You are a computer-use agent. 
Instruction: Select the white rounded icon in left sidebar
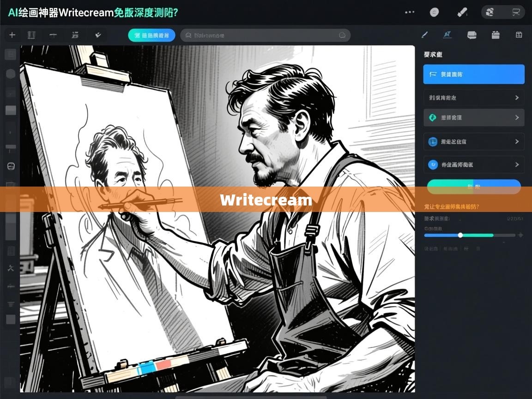[11, 166]
